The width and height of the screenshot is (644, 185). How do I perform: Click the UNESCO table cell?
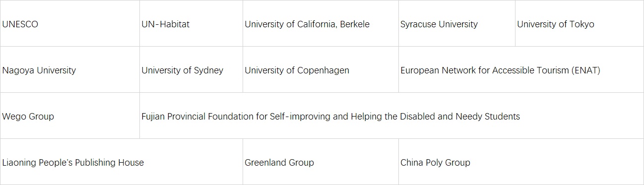tap(70, 24)
